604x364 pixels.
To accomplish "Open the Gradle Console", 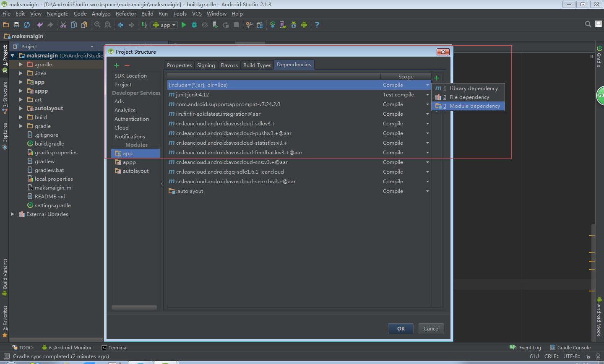I will [x=570, y=348].
